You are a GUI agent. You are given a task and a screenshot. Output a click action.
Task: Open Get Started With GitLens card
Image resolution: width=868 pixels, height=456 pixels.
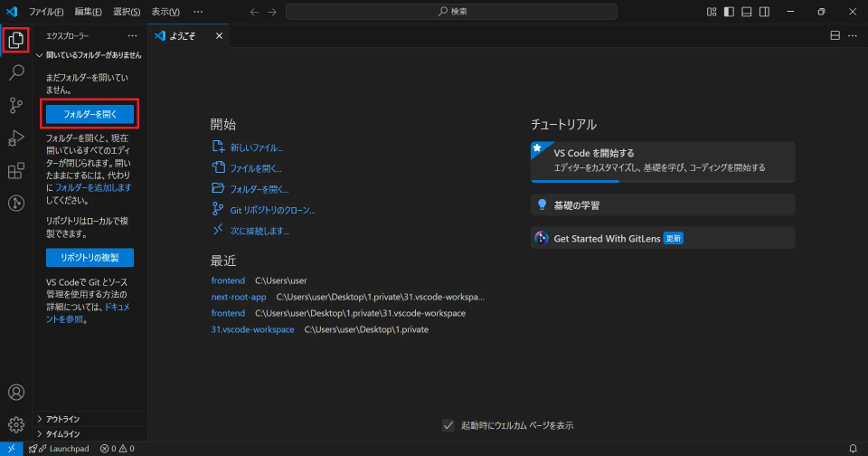(x=663, y=238)
